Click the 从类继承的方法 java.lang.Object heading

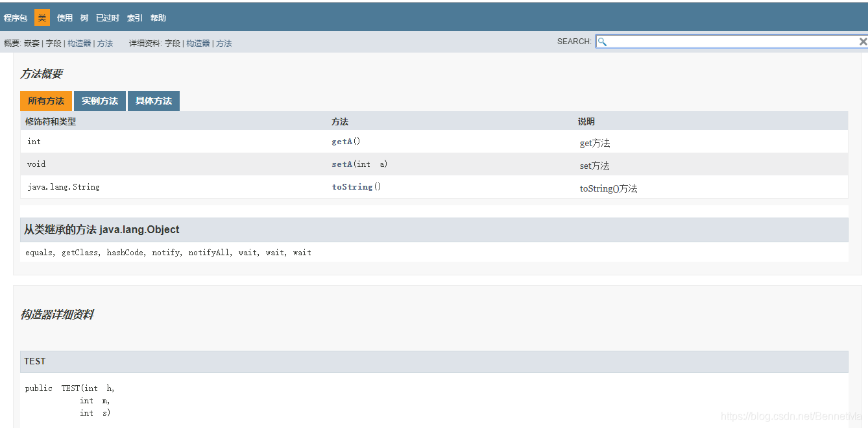102,229
